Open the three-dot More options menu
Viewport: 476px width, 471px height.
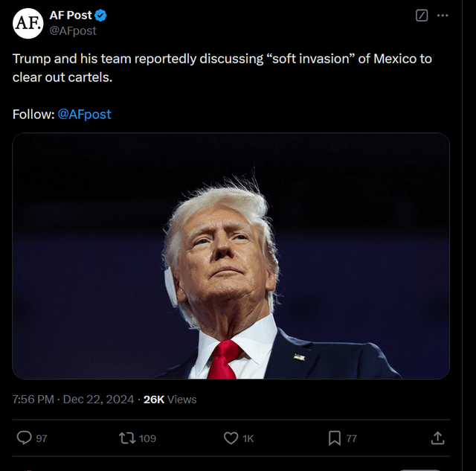[x=443, y=16]
